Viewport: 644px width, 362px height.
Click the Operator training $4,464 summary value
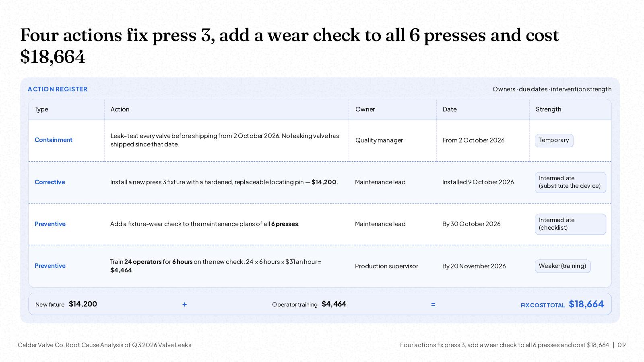[309, 304]
